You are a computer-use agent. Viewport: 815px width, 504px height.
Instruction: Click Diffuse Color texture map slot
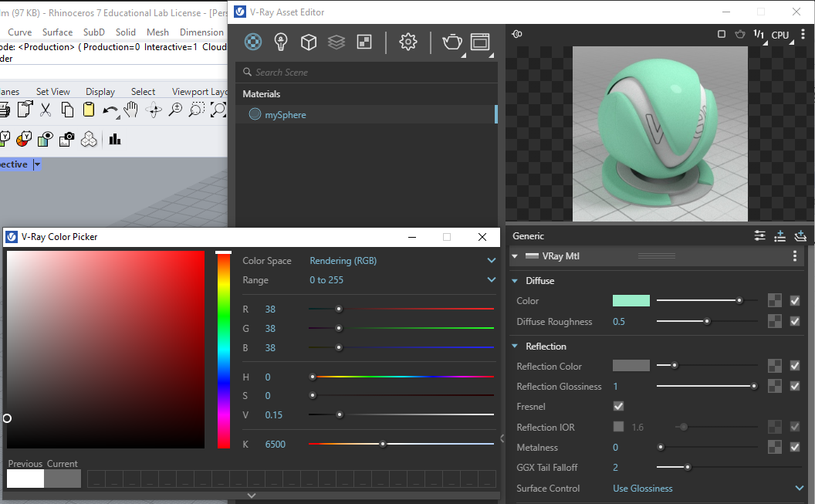point(774,300)
